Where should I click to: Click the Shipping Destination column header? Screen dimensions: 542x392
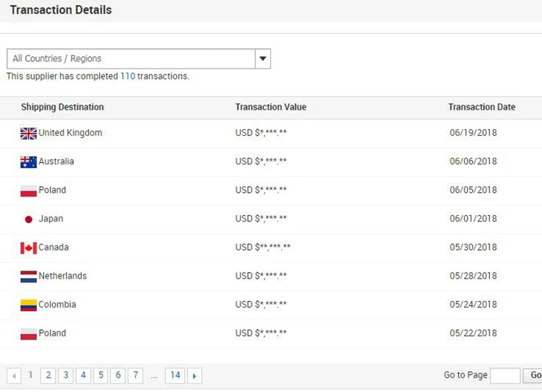coord(62,107)
